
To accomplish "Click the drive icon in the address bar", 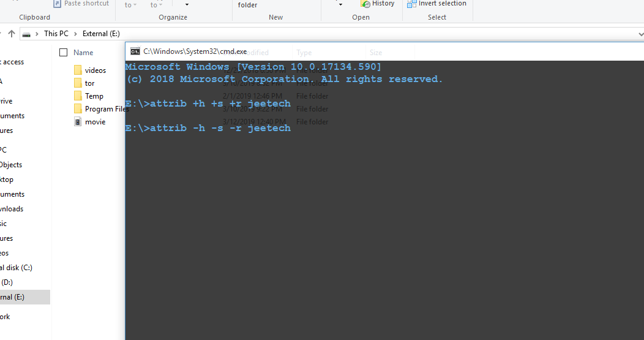I will (26, 34).
